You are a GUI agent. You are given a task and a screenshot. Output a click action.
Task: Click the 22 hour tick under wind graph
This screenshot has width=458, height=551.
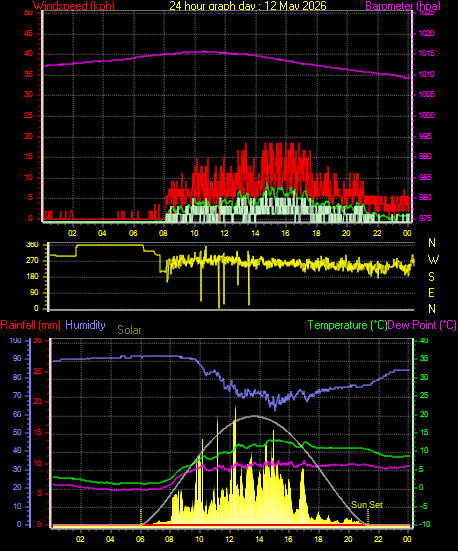coord(377,233)
